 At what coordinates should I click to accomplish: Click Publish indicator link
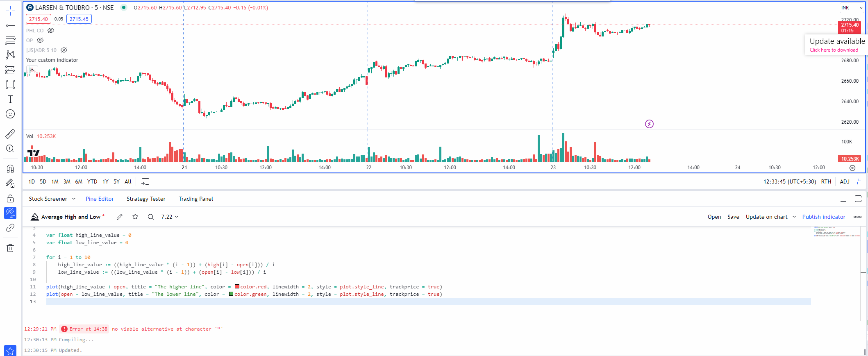tap(824, 217)
